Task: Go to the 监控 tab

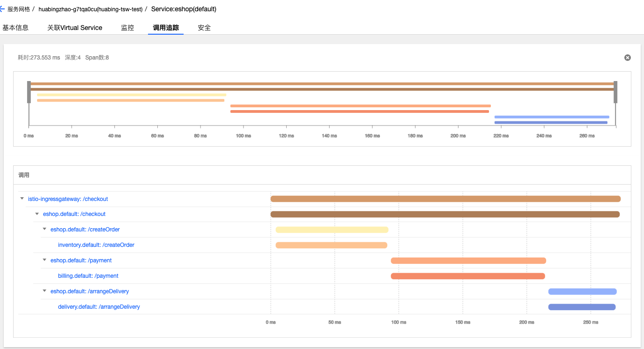Action: [127, 28]
